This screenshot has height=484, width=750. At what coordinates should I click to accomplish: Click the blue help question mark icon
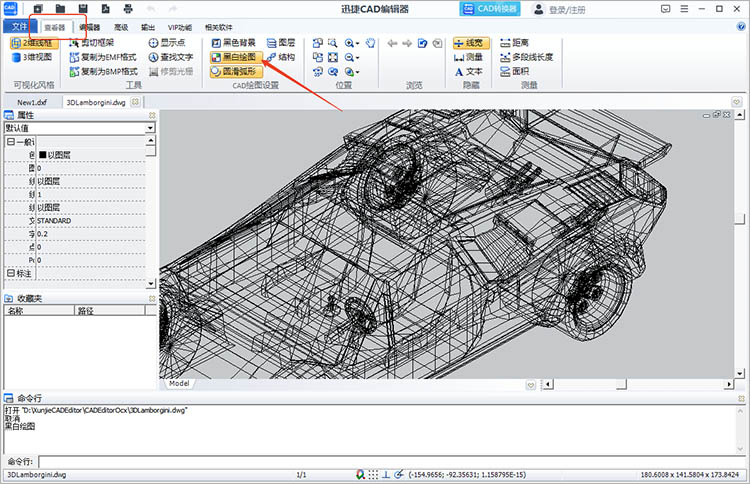pos(741,27)
